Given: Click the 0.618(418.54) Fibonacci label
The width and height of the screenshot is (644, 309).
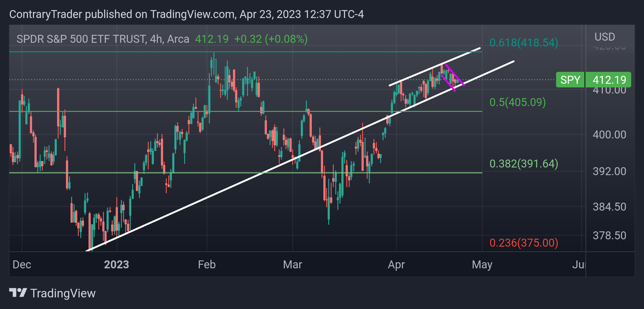Looking at the screenshot, I should tap(524, 43).
